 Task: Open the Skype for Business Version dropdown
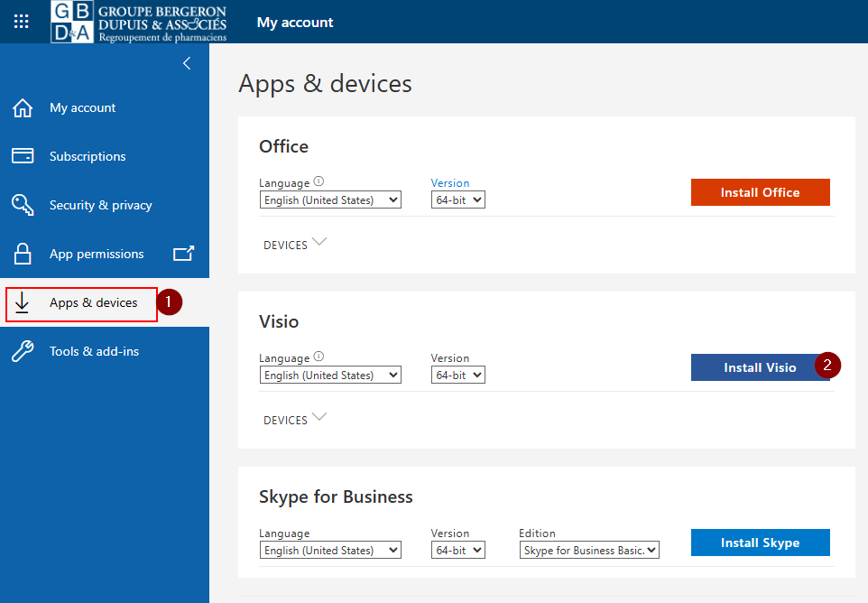click(458, 550)
